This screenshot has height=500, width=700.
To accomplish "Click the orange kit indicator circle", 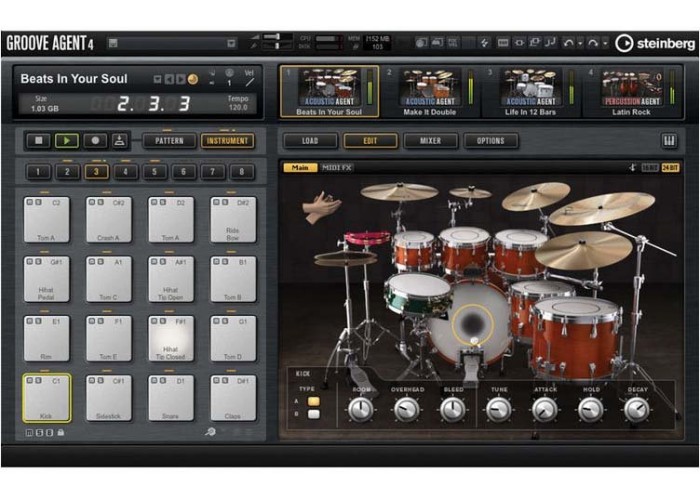I will coord(193,79).
